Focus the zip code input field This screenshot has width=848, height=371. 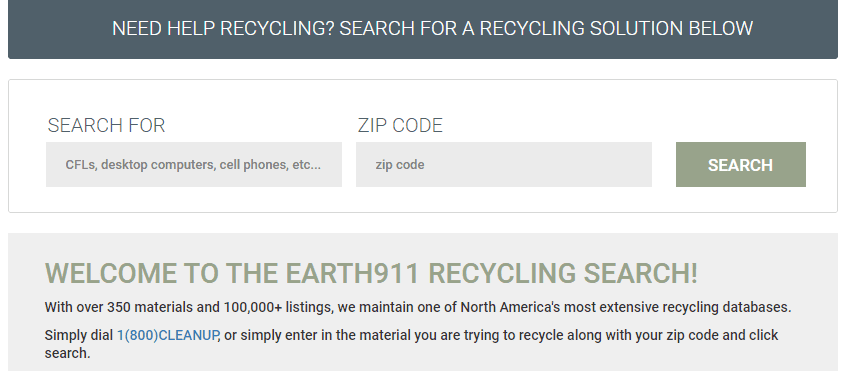504,164
